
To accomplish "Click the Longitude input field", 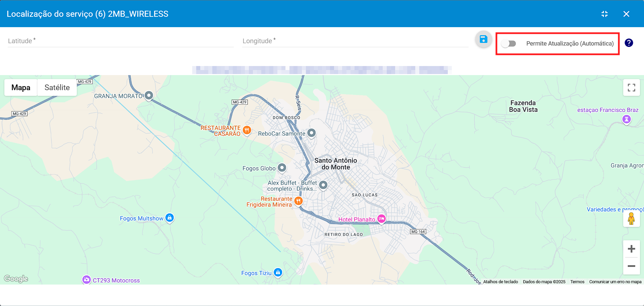I will (356, 41).
